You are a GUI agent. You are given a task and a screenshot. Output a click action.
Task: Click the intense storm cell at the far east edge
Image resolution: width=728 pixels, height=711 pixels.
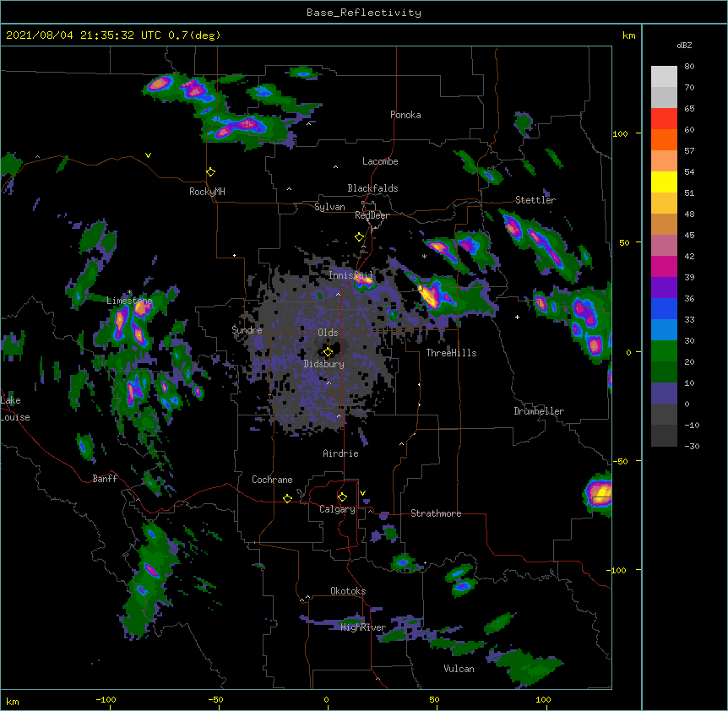(x=600, y=493)
